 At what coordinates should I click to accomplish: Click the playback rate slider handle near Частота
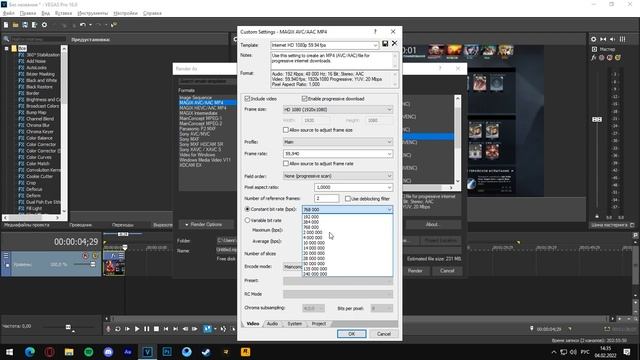[68, 327]
